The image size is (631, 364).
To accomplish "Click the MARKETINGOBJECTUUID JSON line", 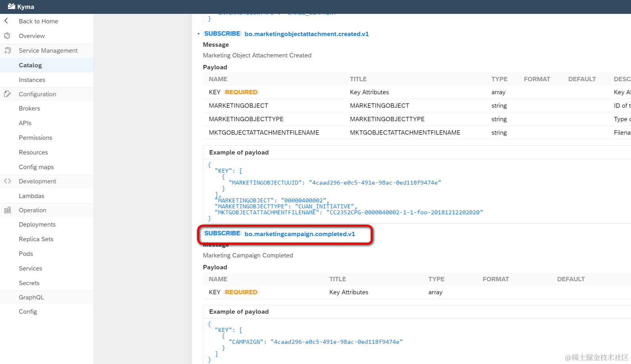I will [335, 183].
